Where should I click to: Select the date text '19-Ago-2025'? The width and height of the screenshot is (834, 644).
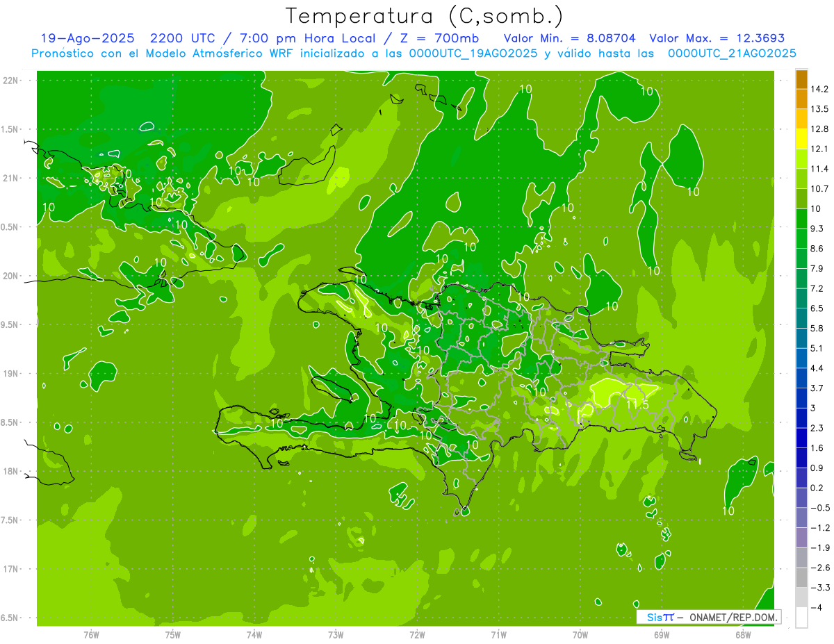tap(87, 38)
